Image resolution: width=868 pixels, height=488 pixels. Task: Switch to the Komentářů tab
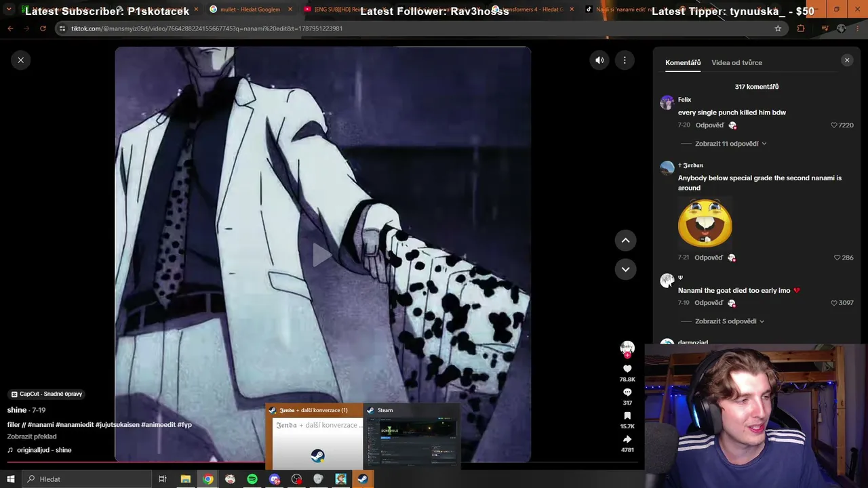pyautogui.click(x=683, y=62)
